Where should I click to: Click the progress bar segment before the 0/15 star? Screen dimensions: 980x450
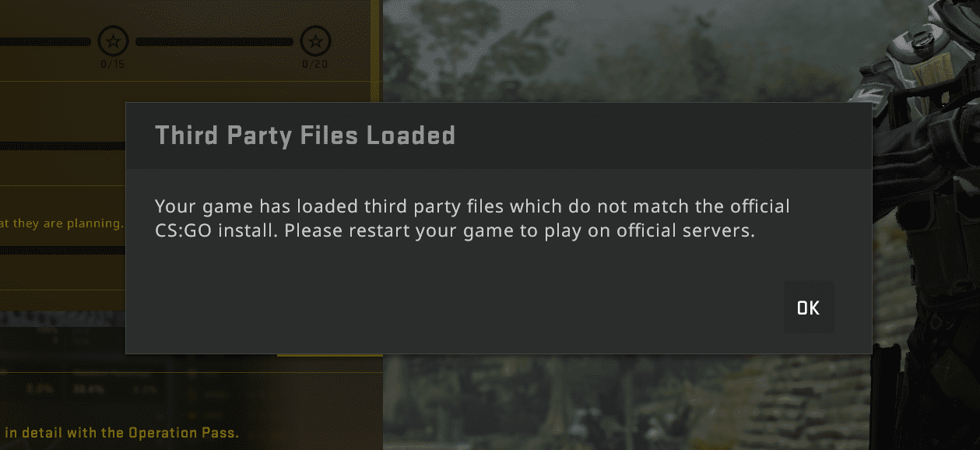pyautogui.click(x=45, y=41)
